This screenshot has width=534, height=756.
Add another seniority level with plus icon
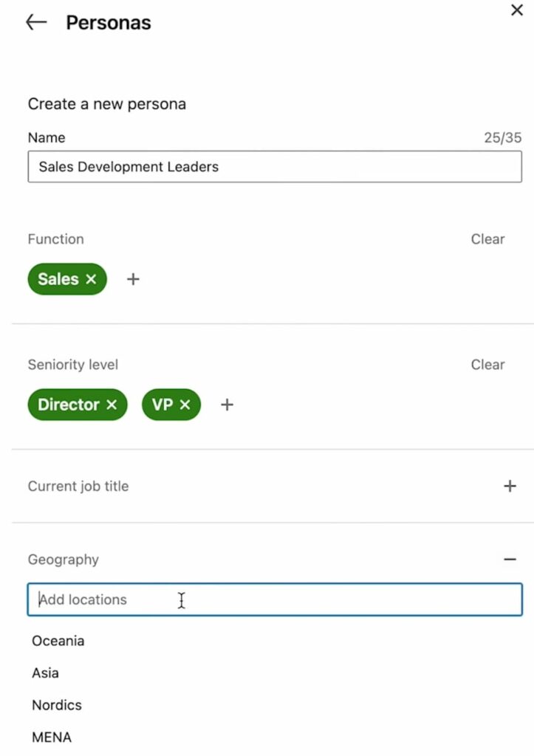(227, 405)
